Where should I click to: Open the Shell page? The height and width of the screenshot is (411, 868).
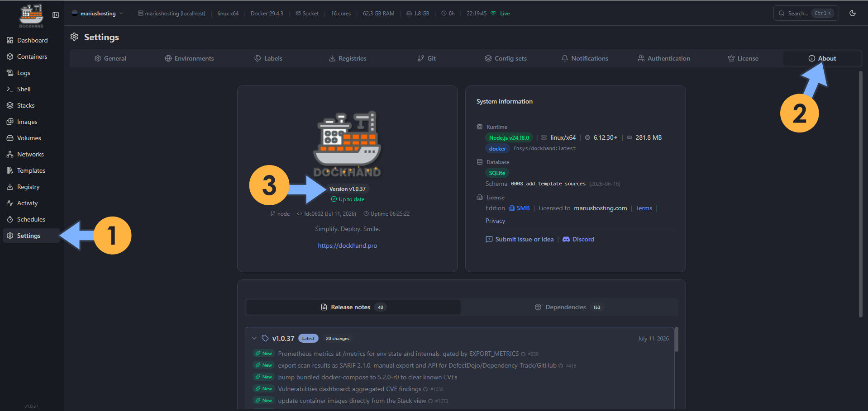coord(31,89)
